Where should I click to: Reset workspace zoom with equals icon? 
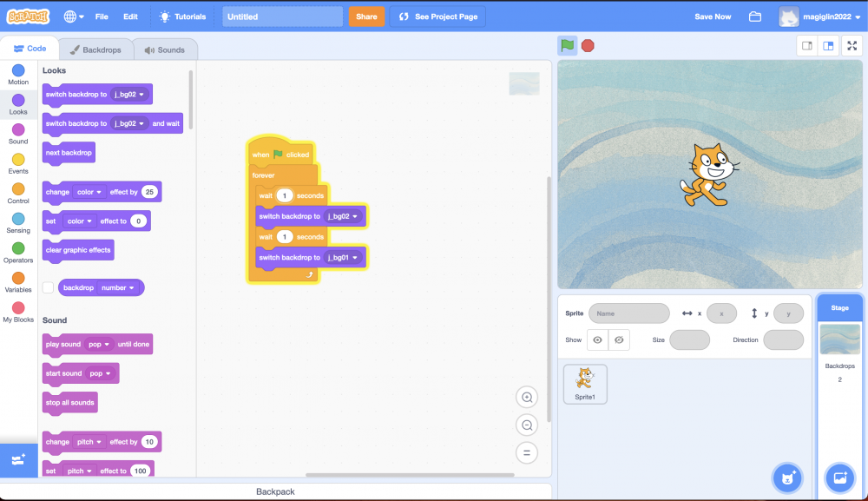(527, 453)
